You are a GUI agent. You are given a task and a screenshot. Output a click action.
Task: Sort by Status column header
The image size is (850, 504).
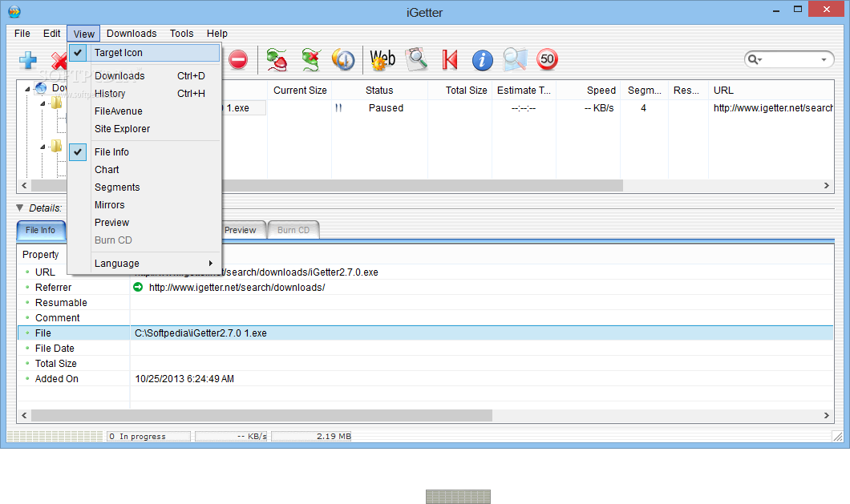[379, 91]
